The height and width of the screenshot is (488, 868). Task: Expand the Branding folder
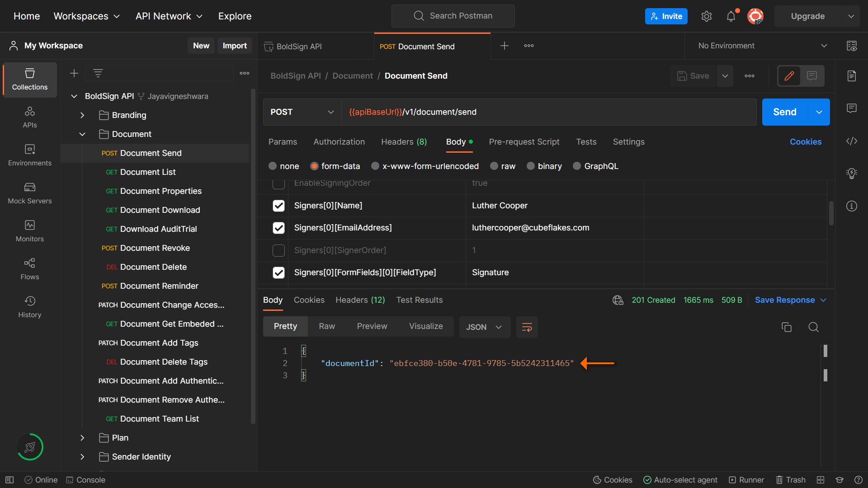coord(82,115)
